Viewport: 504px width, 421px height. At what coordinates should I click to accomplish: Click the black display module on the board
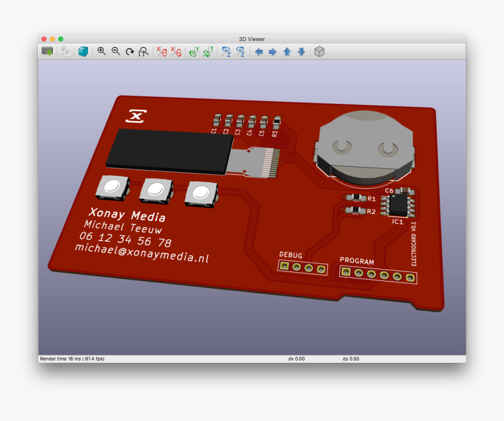pyautogui.click(x=170, y=151)
